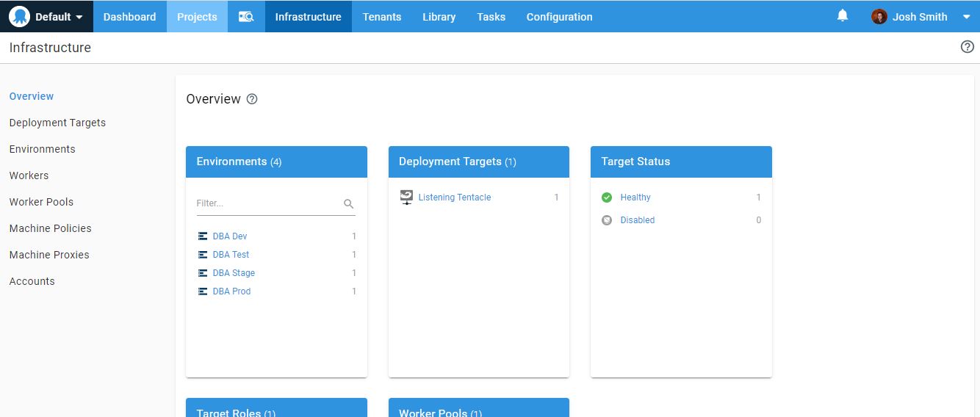Open the notifications bell icon
The height and width of the screenshot is (417, 980).
[x=843, y=15]
